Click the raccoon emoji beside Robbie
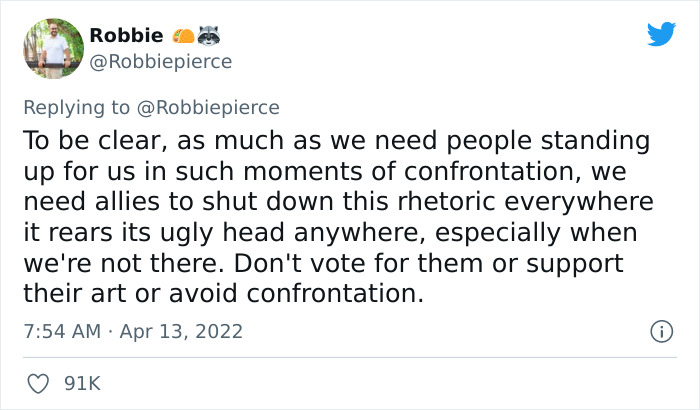700x410 pixels. point(208,36)
